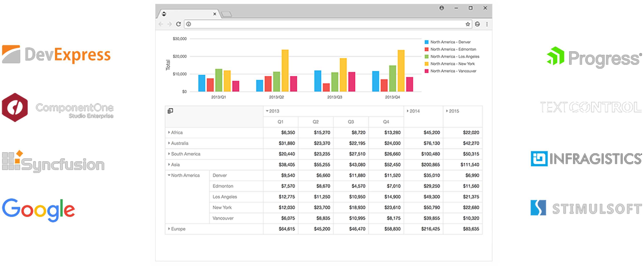This screenshot has width=644, height=266.
Task: Click the North America - New York legend swatch
Action: (x=426, y=64)
